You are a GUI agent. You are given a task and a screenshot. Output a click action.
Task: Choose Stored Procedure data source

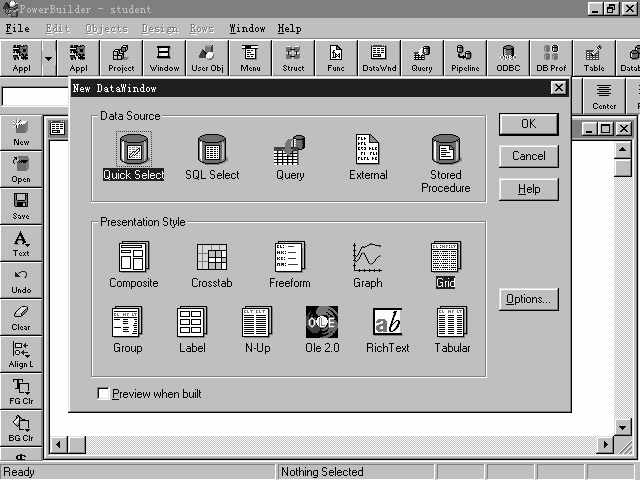[446, 163]
